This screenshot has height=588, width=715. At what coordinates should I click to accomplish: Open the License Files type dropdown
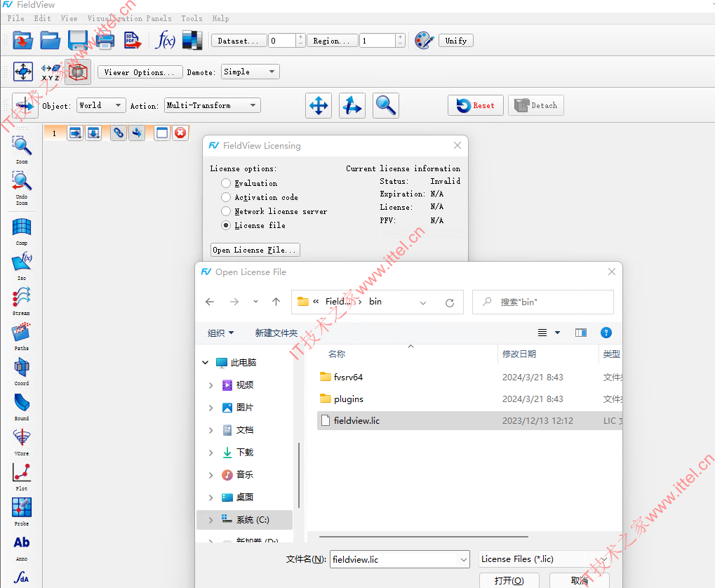point(544,559)
